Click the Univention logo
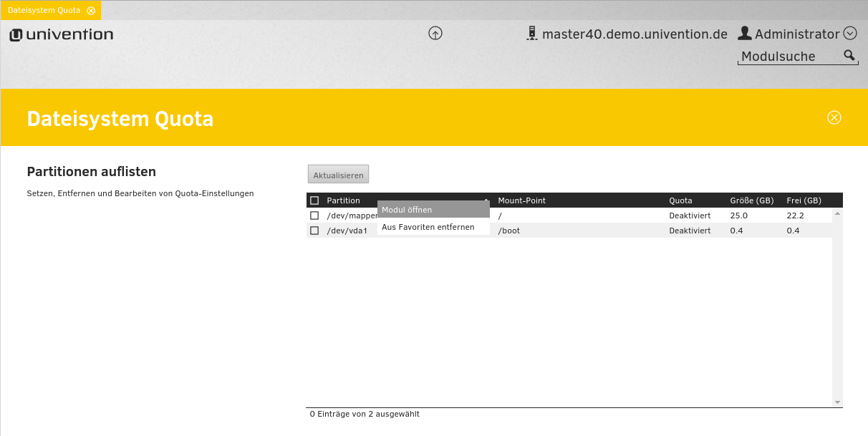The height and width of the screenshot is (436, 868). pos(62,34)
